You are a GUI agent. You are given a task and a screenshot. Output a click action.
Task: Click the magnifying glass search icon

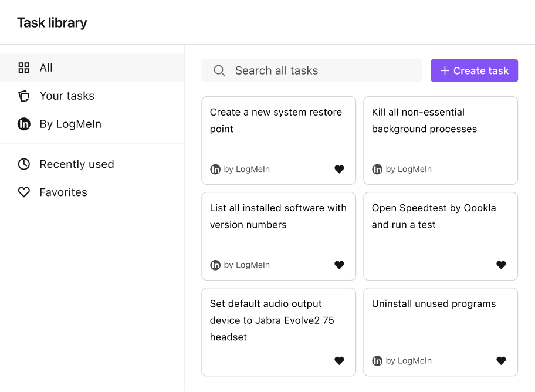tap(219, 71)
